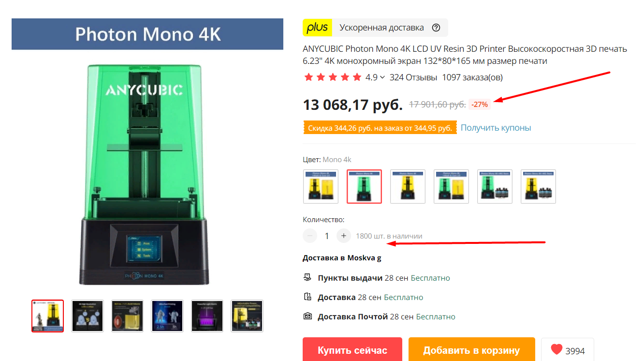Click the Пункты выдачи pickup icon
Viewport: 644px width, 361px height.
(x=307, y=278)
